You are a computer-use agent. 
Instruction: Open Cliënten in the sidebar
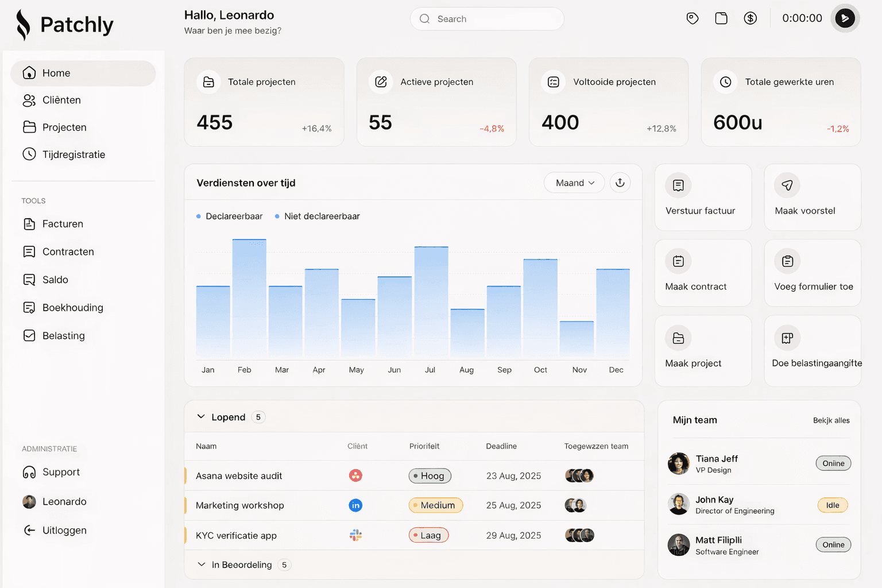pos(61,100)
